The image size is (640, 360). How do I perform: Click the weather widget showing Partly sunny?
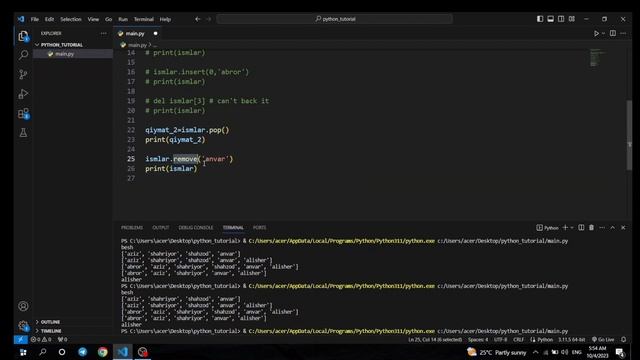point(497,352)
